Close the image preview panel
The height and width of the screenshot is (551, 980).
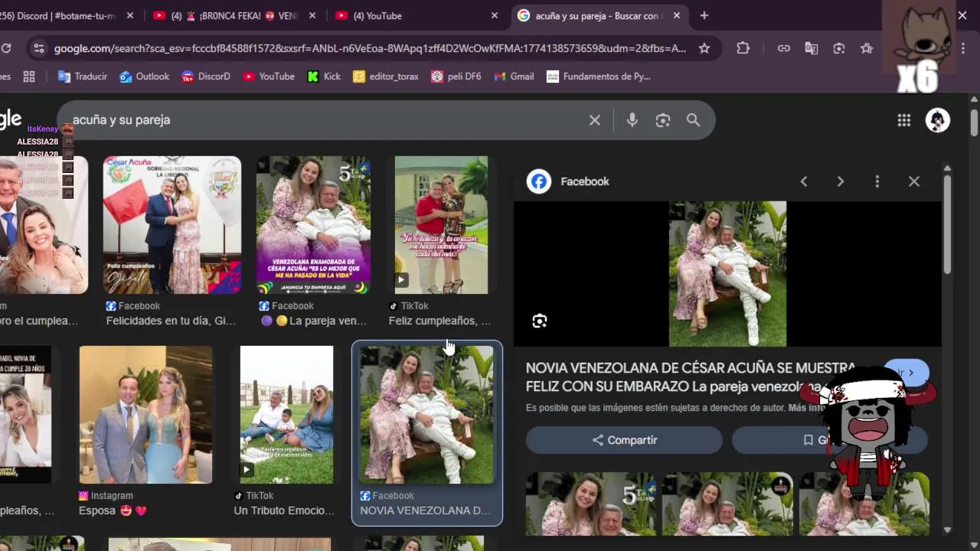click(x=914, y=181)
